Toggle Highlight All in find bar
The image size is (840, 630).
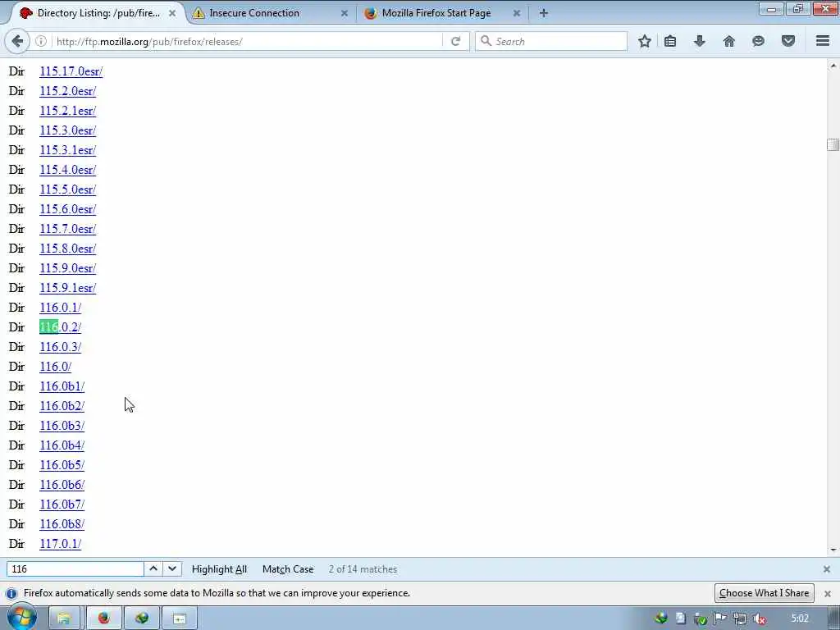[219, 569]
